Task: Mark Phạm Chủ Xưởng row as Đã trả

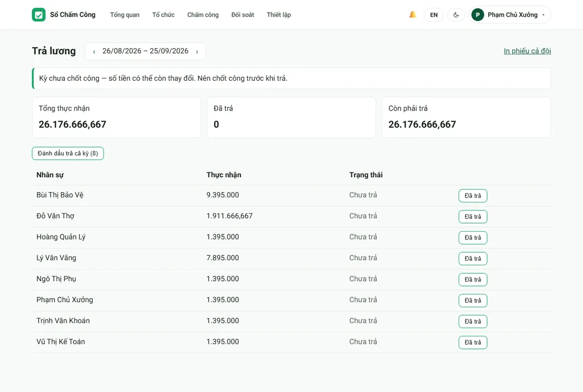Action: point(473,301)
